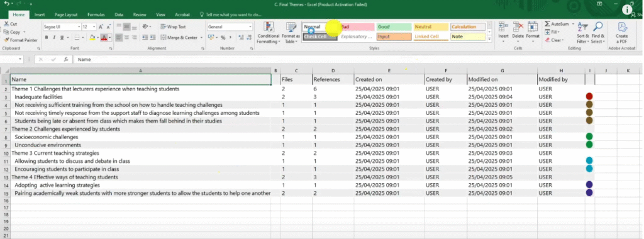The image size is (644, 239).
Task: Click the AutoSum sigma icon
Action: tap(548, 24)
